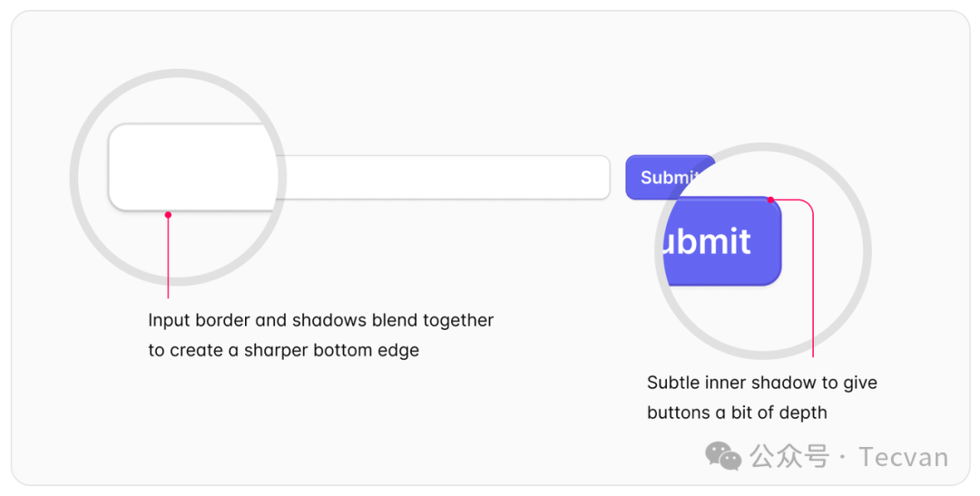The width and height of the screenshot is (980, 496).
Task: Click the "Subtle inner shadow to give" caption
Action: (761, 383)
